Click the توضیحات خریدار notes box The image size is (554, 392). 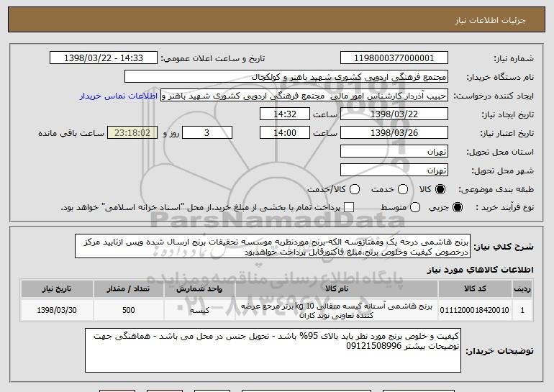click(x=273, y=350)
